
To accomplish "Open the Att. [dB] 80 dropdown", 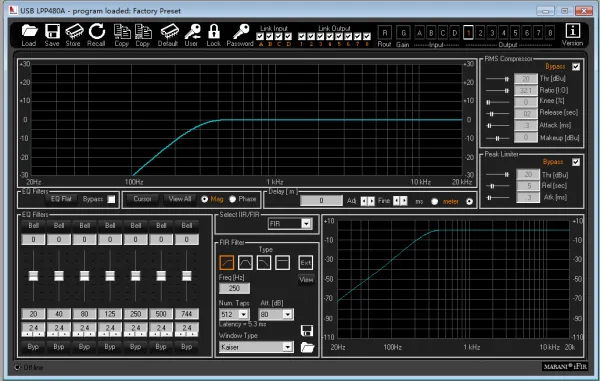I will click(x=287, y=314).
